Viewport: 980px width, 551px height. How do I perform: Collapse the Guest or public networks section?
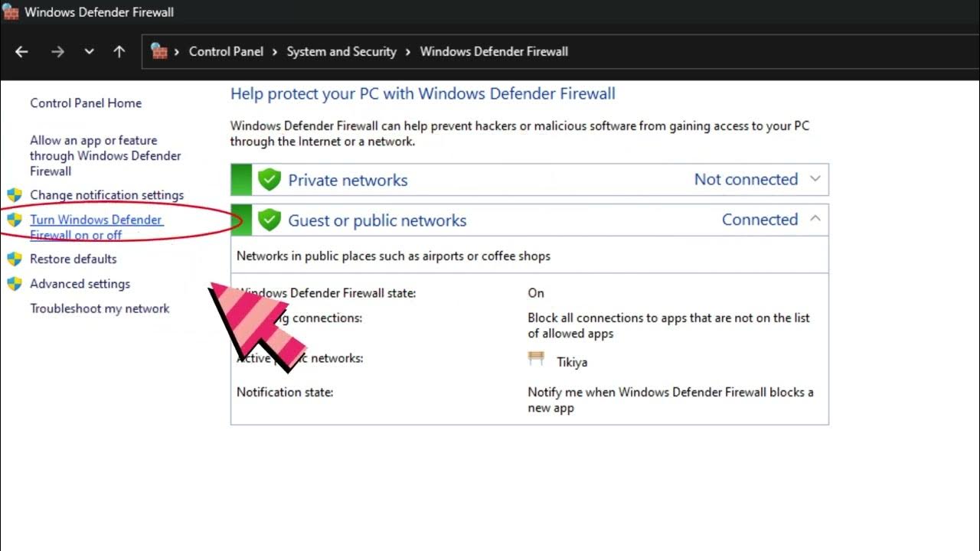[815, 220]
